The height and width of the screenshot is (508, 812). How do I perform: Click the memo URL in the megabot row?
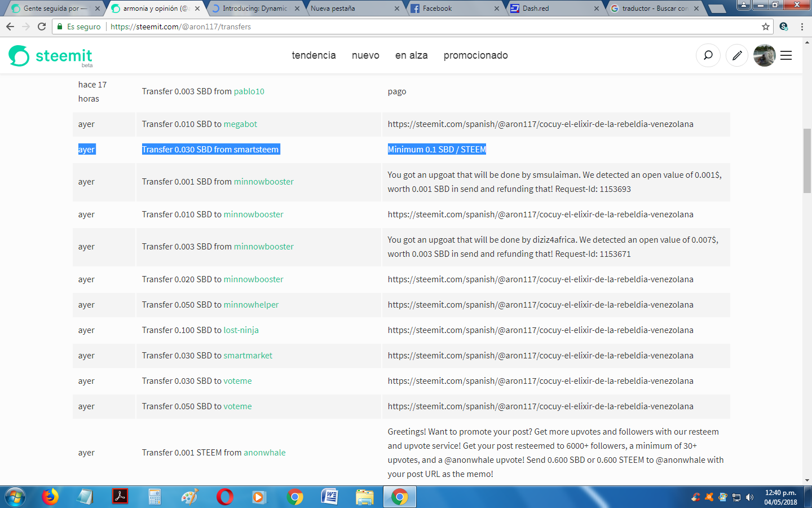point(541,124)
